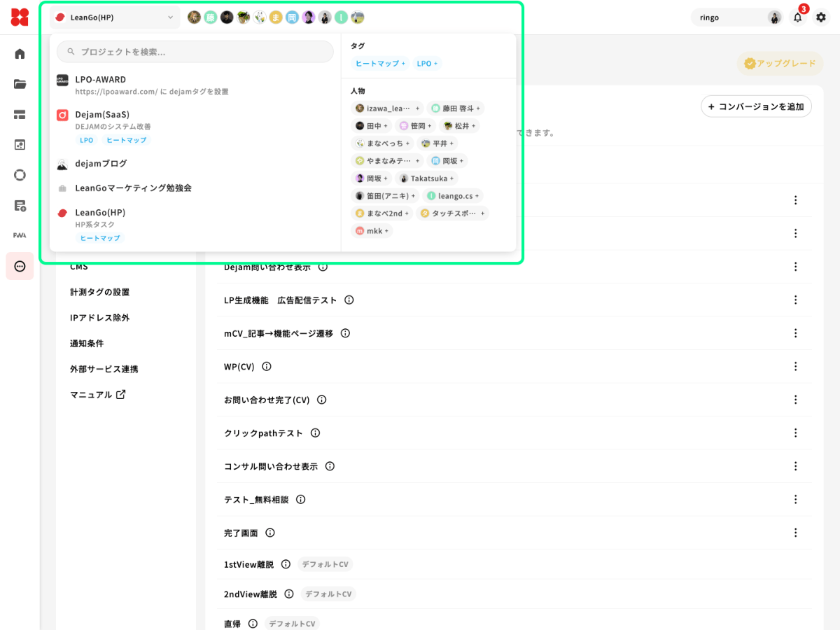
Task: Select the page layout icon in the sidebar
Action: (x=20, y=114)
